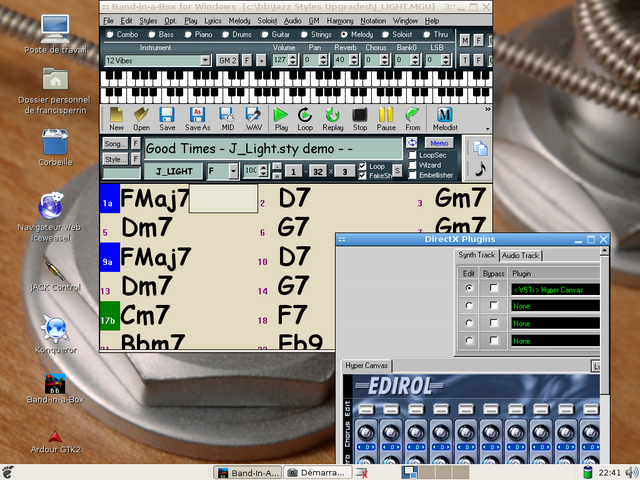Launch JACK Control desktop icon
The width and height of the screenshot is (640, 480).
(55, 271)
